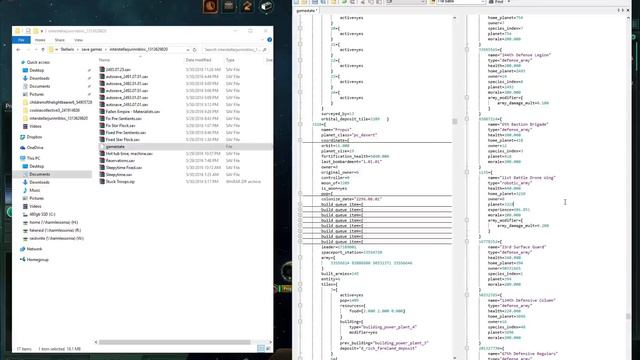Switch to the gamestate editor tab
640x360 pixels.
pyautogui.click(x=306, y=11)
